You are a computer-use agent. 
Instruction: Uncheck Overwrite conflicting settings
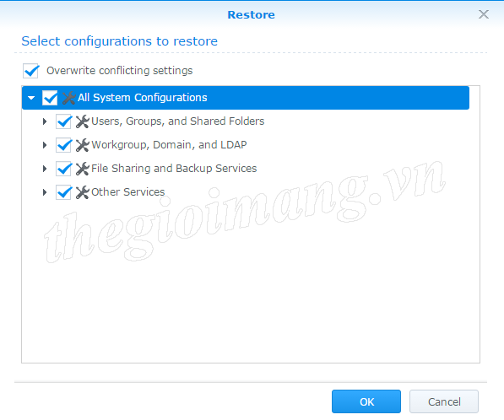[x=31, y=71]
